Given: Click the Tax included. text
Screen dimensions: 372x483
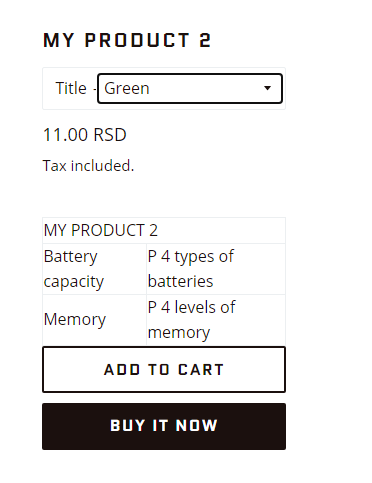Looking at the screenshot, I should [x=88, y=166].
